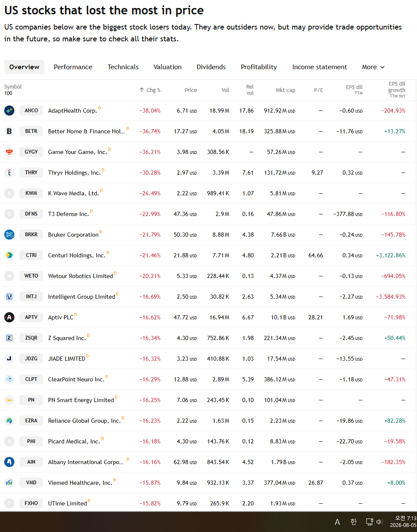Open the Dividends tab
Viewport: 417px width, 532px height.
coord(211,67)
